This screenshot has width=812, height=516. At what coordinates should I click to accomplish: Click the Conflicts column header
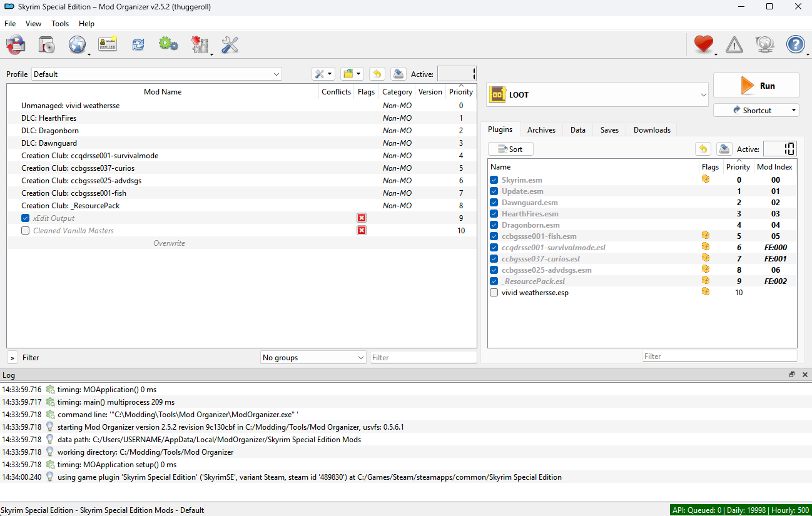(x=337, y=92)
